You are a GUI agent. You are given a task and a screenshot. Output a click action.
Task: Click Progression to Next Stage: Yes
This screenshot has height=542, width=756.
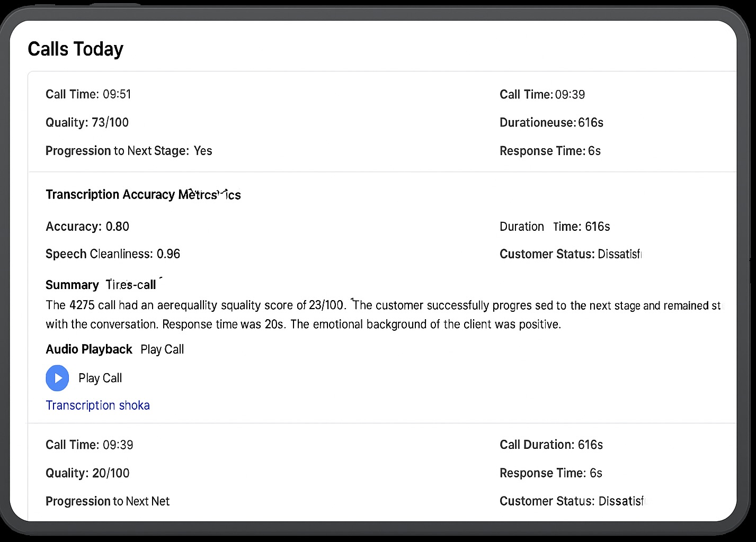[129, 151]
